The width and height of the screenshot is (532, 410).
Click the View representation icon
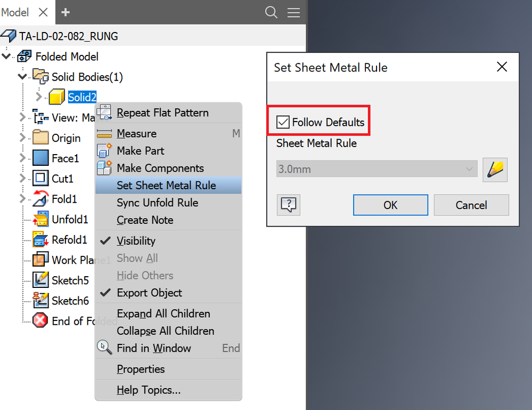click(x=40, y=117)
